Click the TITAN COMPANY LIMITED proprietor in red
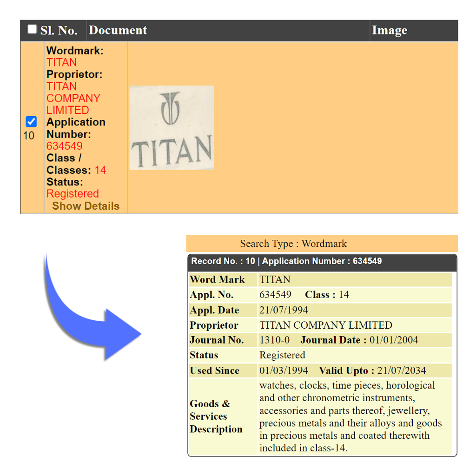Viewport: 476px width, 476px height. point(73,98)
